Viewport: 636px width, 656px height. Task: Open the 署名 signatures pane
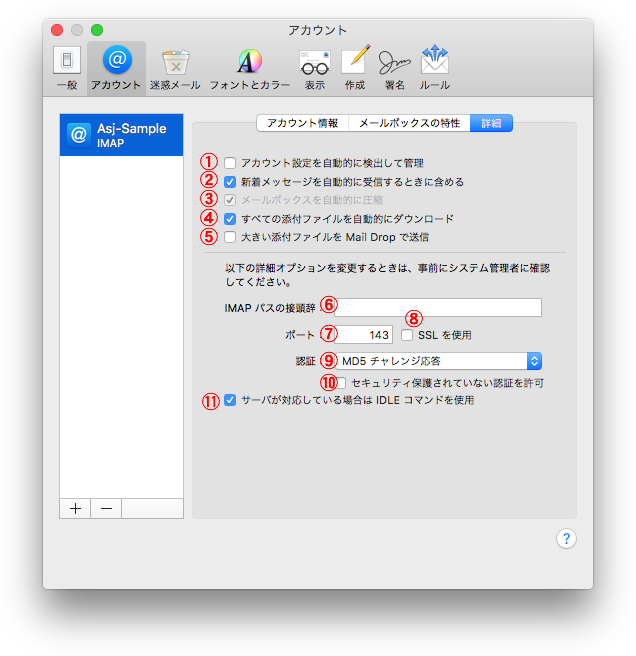click(x=395, y=68)
